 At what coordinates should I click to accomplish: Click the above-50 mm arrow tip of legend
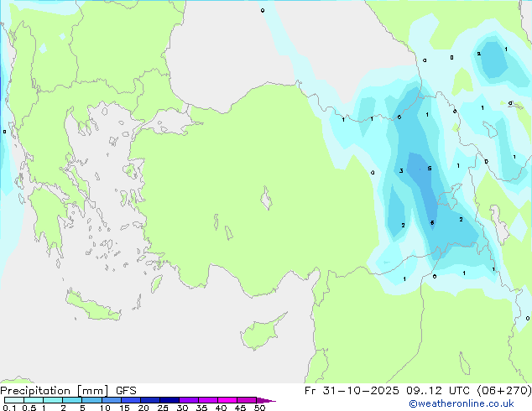coord(266,400)
